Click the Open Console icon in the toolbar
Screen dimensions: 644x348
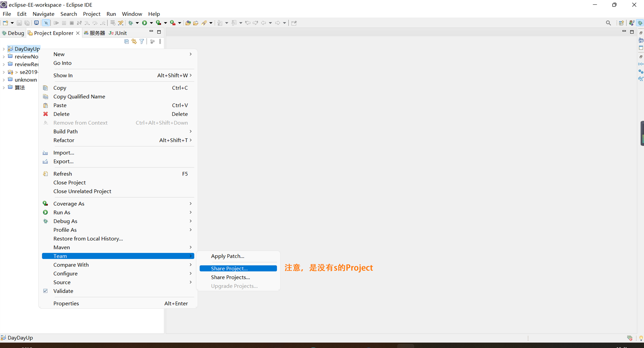(x=37, y=22)
